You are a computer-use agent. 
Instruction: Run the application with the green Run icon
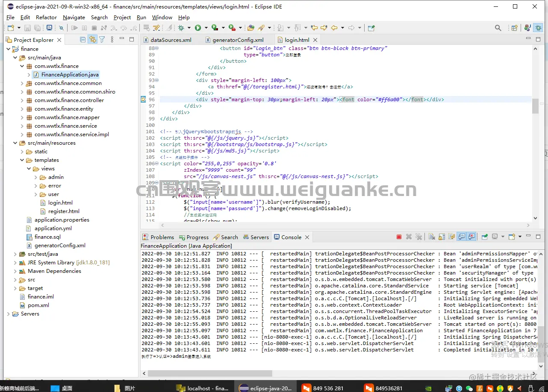click(x=198, y=28)
